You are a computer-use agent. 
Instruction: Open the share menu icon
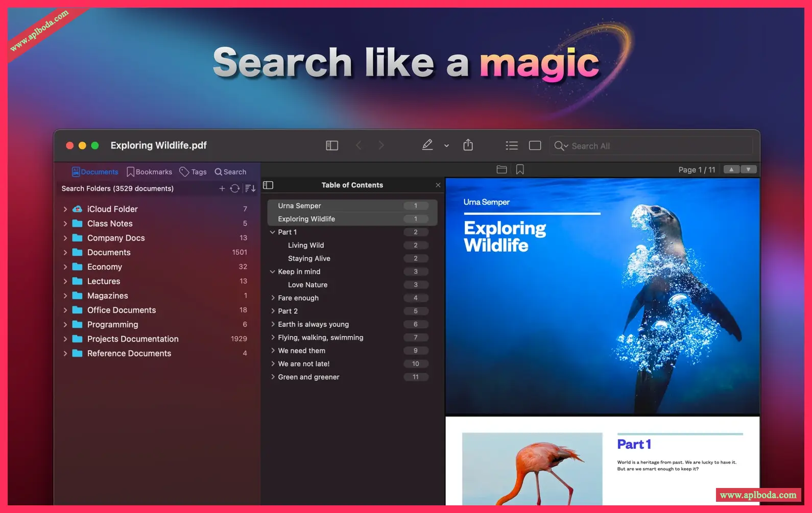click(468, 145)
